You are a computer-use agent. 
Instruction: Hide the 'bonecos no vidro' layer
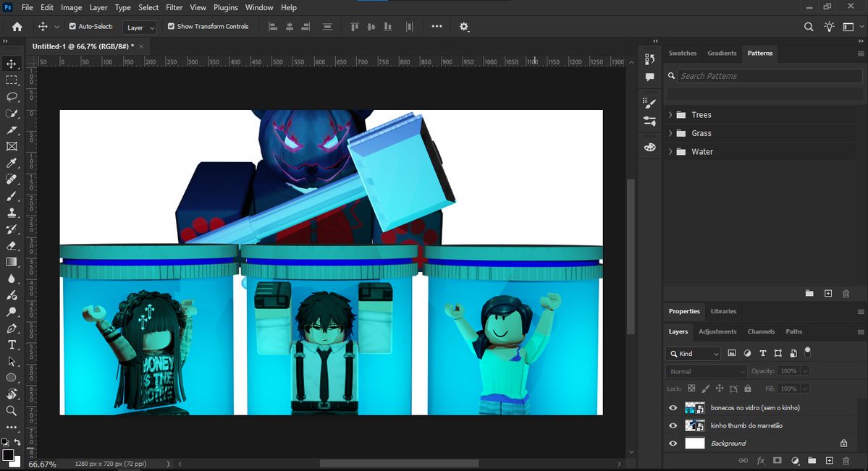673,408
